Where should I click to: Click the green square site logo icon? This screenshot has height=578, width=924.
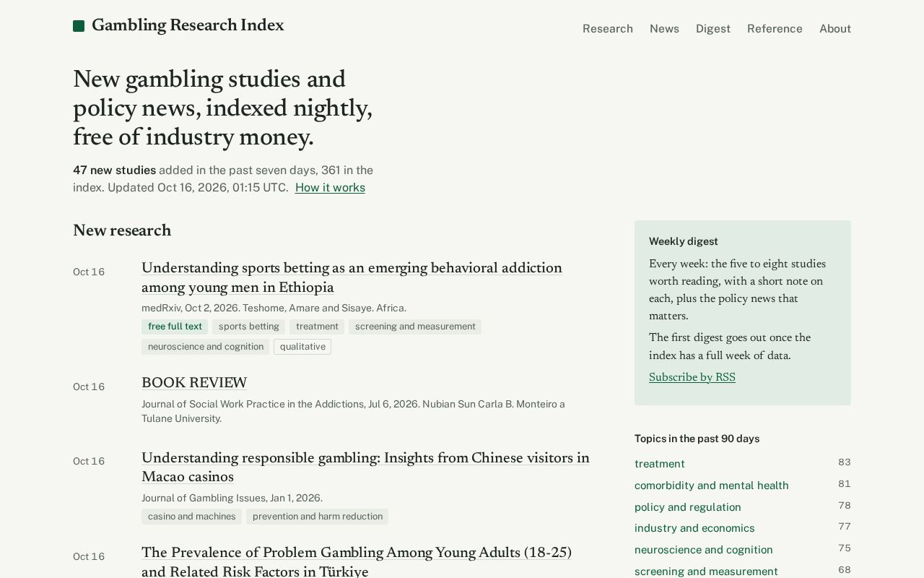(x=79, y=27)
